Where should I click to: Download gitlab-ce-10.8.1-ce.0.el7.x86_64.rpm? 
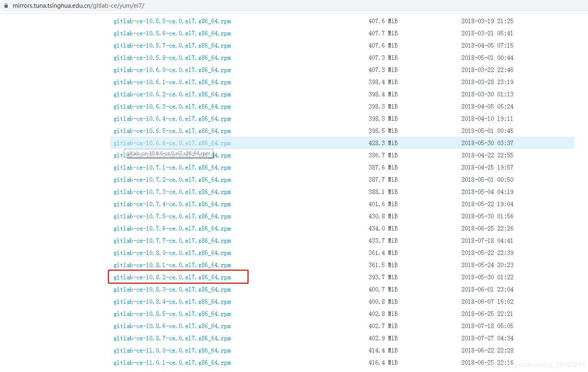(x=172, y=265)
